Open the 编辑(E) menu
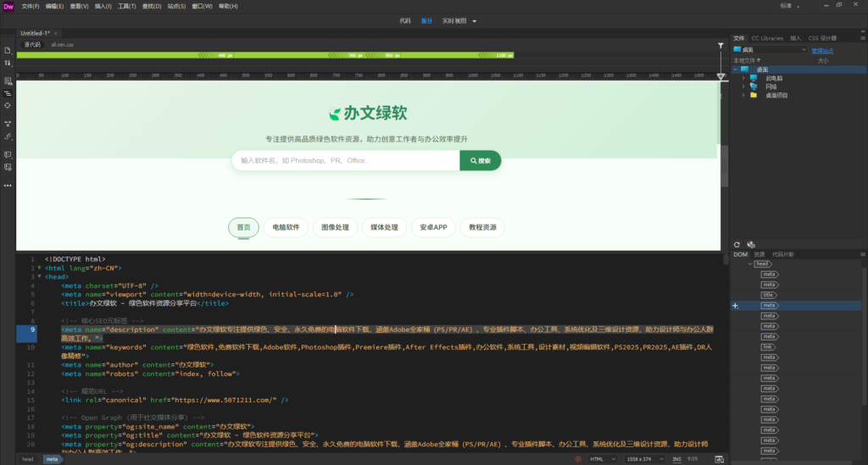 click(54, 6)
